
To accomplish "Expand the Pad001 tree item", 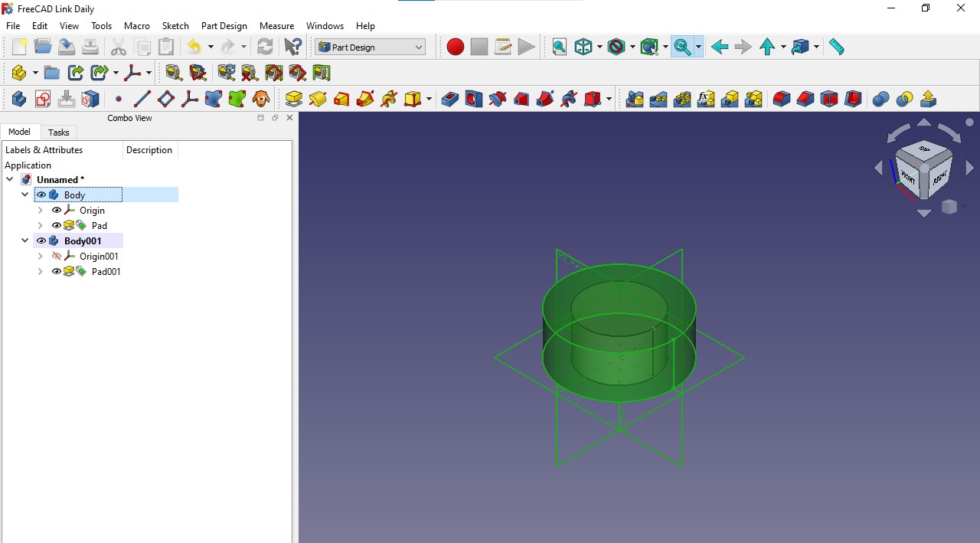I will click(40, 271).
